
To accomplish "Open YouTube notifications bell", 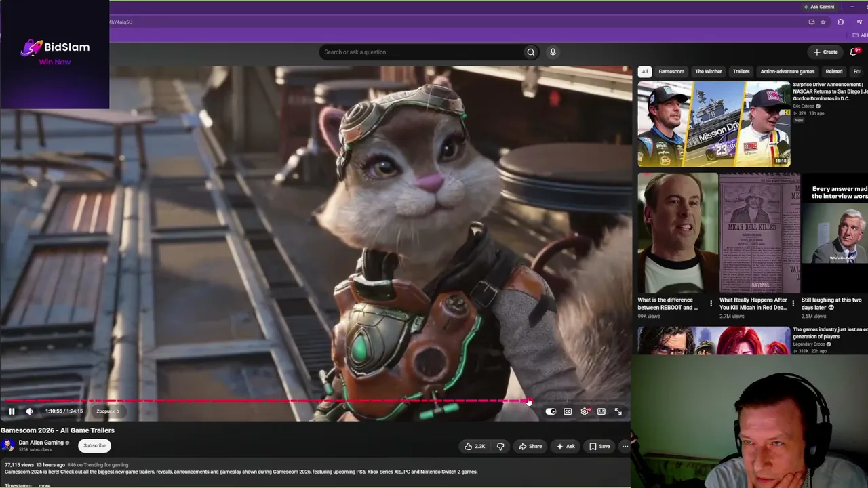I will coord(854,52).
